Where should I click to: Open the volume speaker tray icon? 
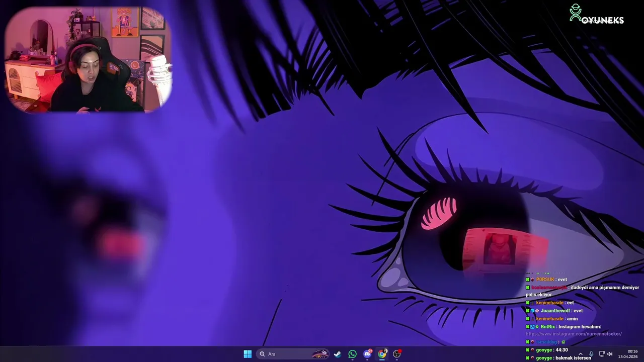click(x=610, y=354)
